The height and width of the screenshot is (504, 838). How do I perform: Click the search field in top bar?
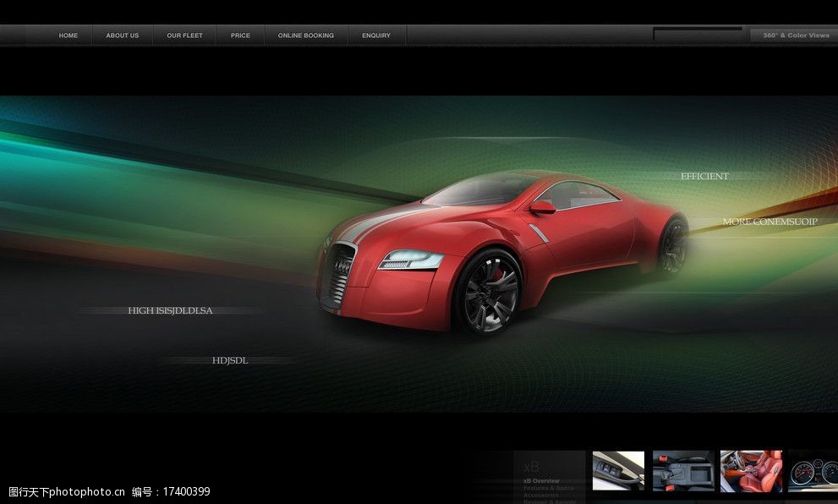tap(698, 36)
